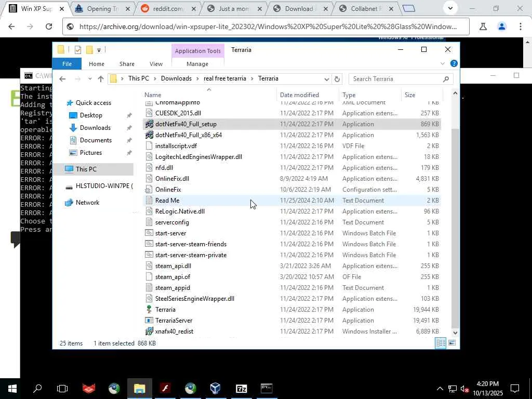Open Explorer Help question mark

coord(454,63)
